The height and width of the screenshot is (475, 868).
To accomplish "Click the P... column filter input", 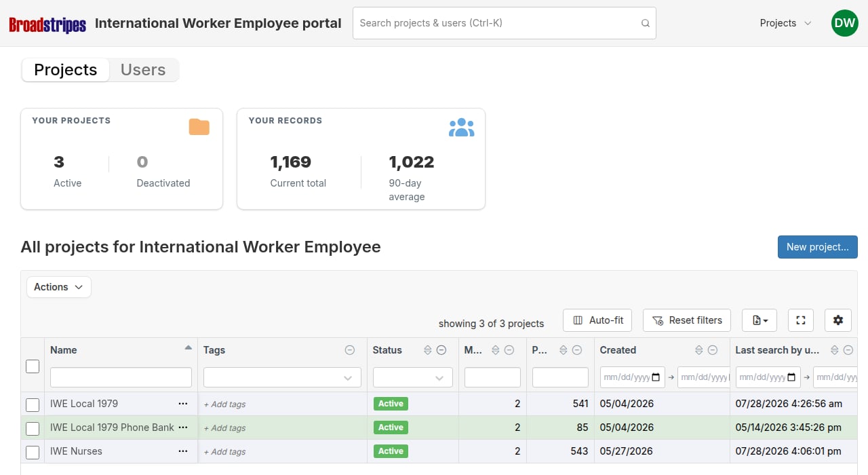I will coord(560,377).
